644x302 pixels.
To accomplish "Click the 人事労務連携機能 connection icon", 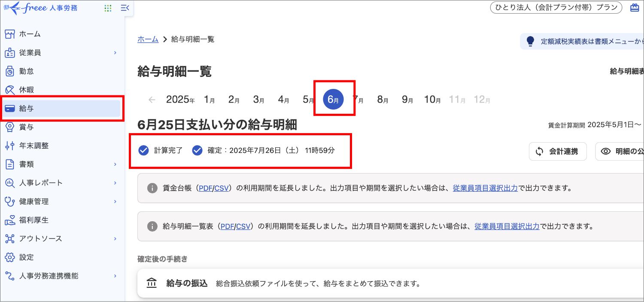I will pos(10,276).
